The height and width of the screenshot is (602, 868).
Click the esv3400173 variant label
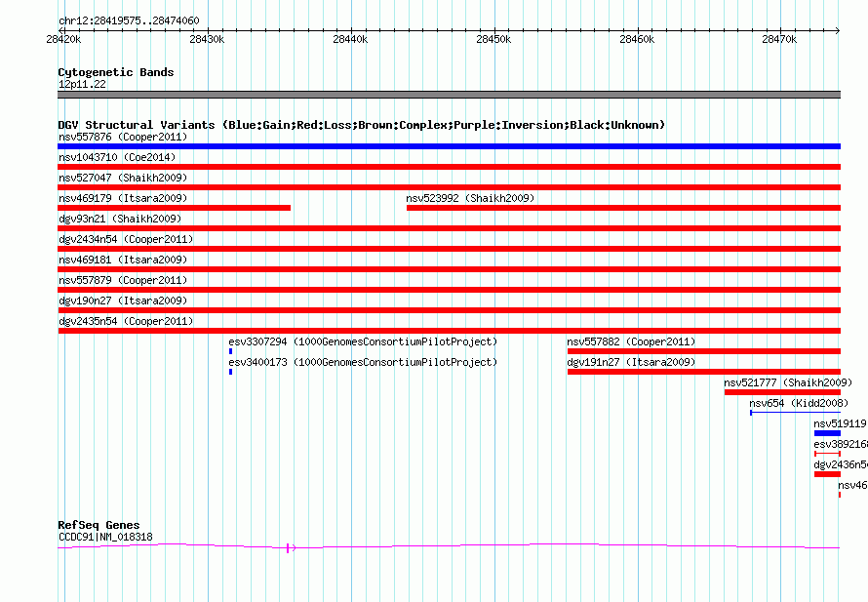[x=363, y=362]
